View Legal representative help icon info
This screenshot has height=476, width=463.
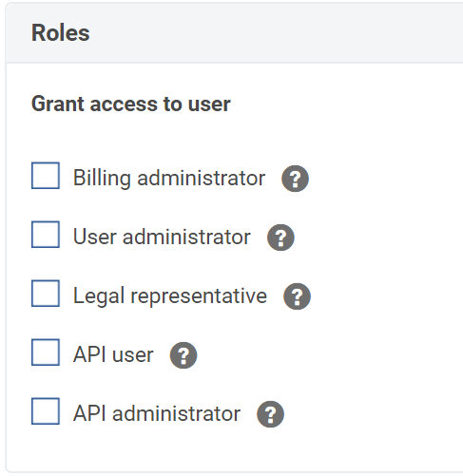pyautogui.click(x=297, y=296)
